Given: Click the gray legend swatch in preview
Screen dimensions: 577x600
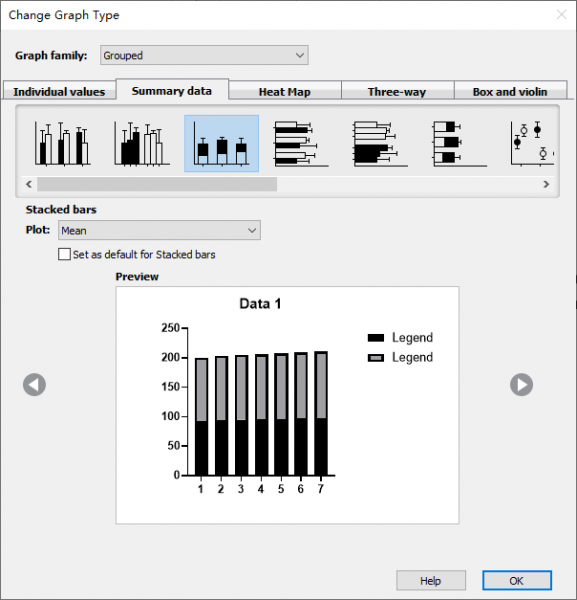Looking at the screenshot, I should pos(376,358).
